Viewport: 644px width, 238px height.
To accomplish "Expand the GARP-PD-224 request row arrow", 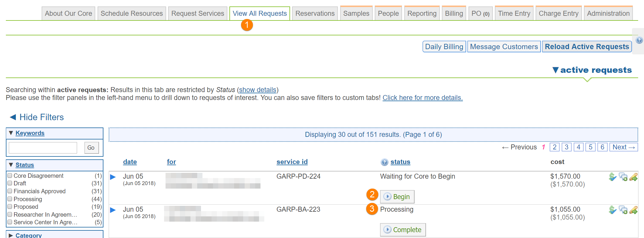I will (113, 177).
